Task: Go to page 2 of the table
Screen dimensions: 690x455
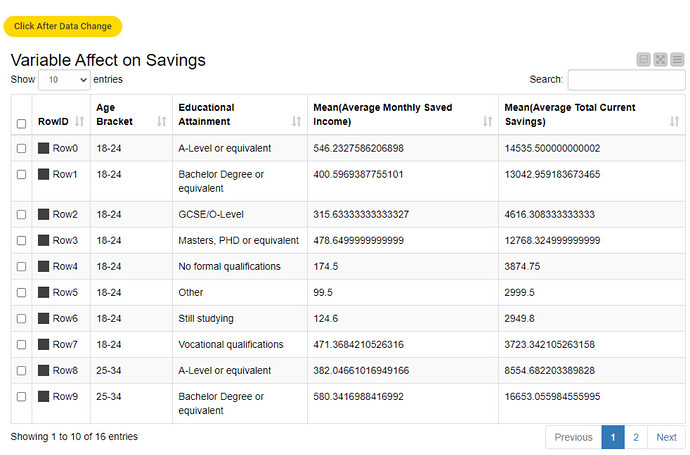Action: coord(636,437)
